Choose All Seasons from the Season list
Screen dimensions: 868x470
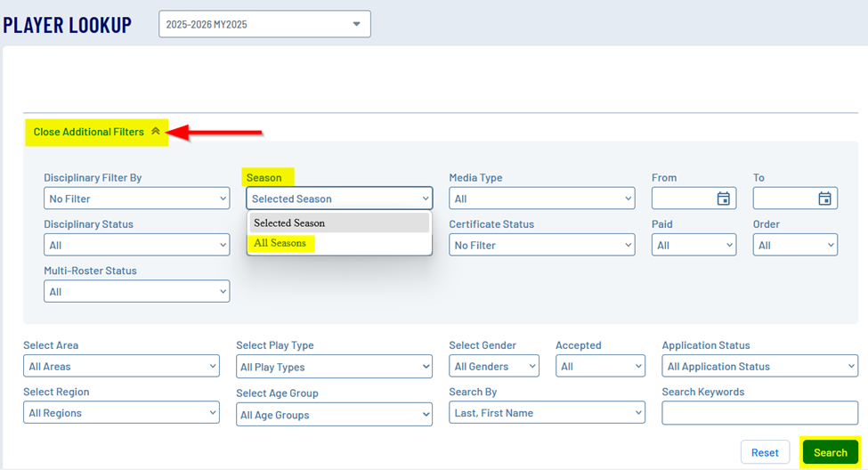(280, 243)
